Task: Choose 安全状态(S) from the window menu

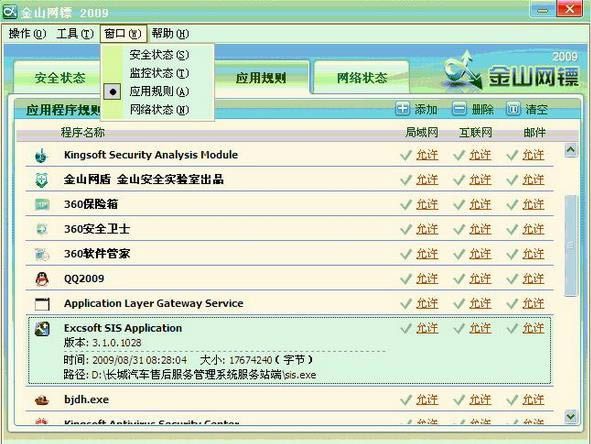Action: click(158, 55)
